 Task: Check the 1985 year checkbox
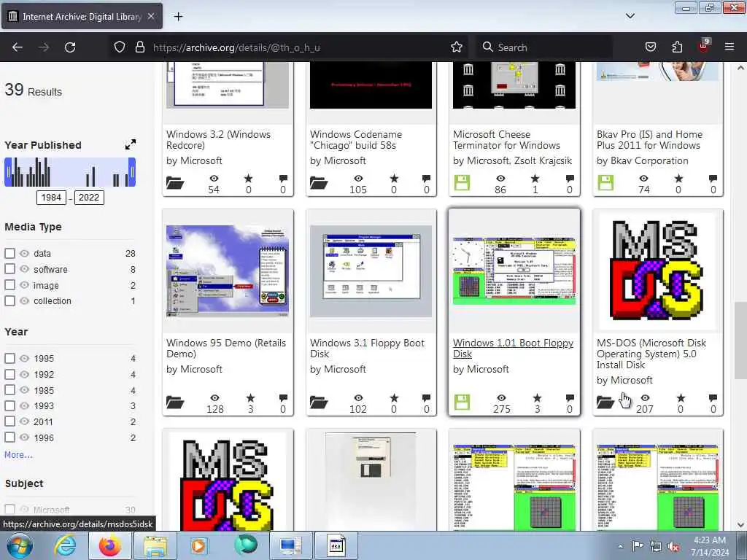(9, 390)
